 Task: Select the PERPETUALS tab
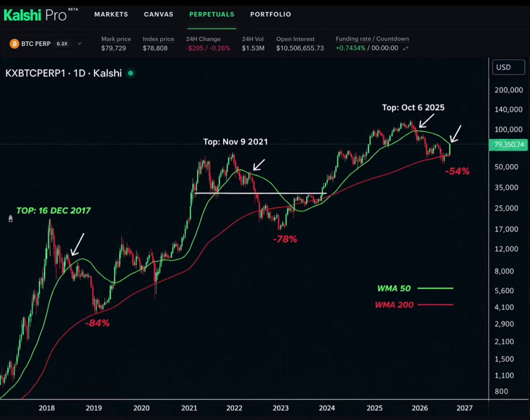click(212, 14)
